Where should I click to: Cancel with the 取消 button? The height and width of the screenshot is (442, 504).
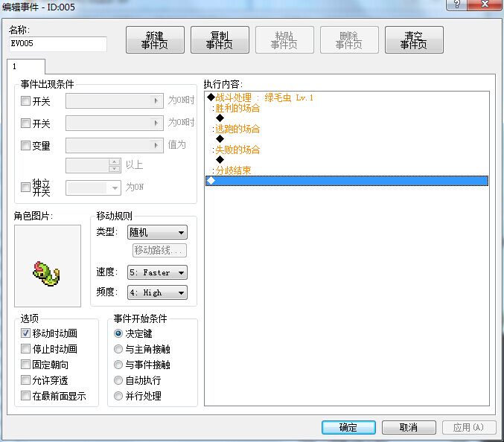coord(409,427)
